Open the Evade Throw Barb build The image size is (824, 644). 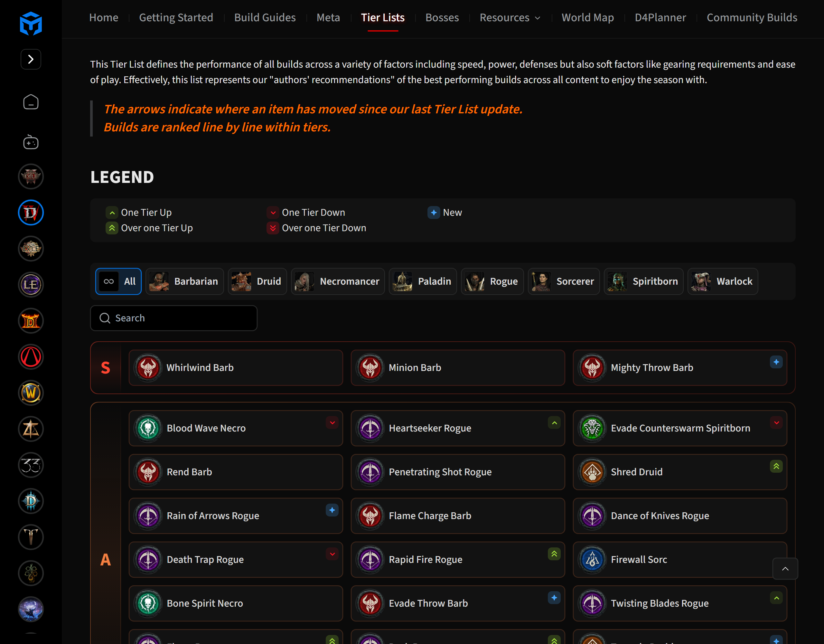[458, 603]
